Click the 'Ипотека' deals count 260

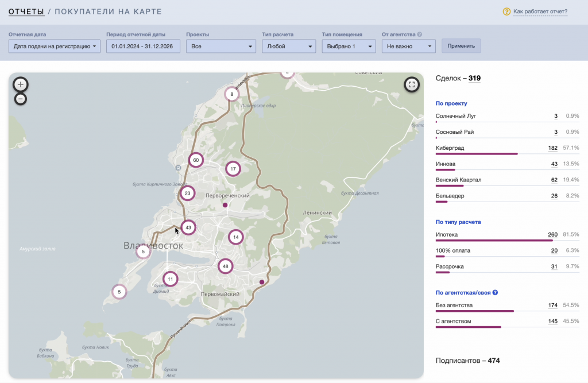click(x=552, y=234)
